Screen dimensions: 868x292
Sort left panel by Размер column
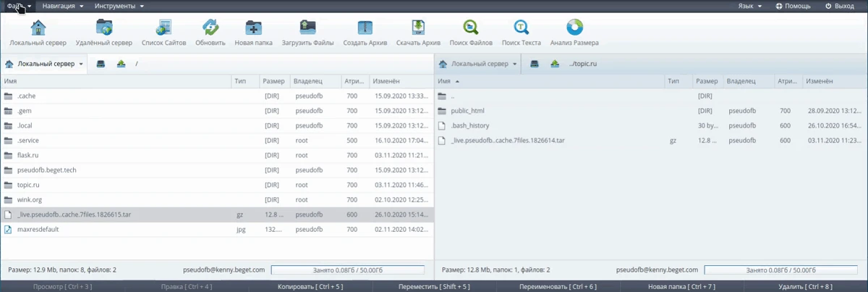point(273,81)
